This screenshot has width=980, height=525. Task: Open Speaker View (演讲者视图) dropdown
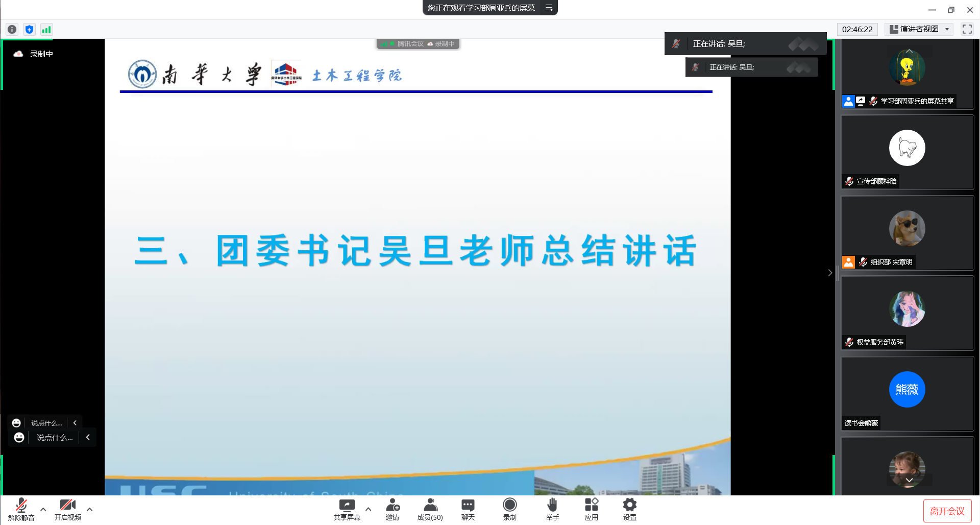pos(919,29)
